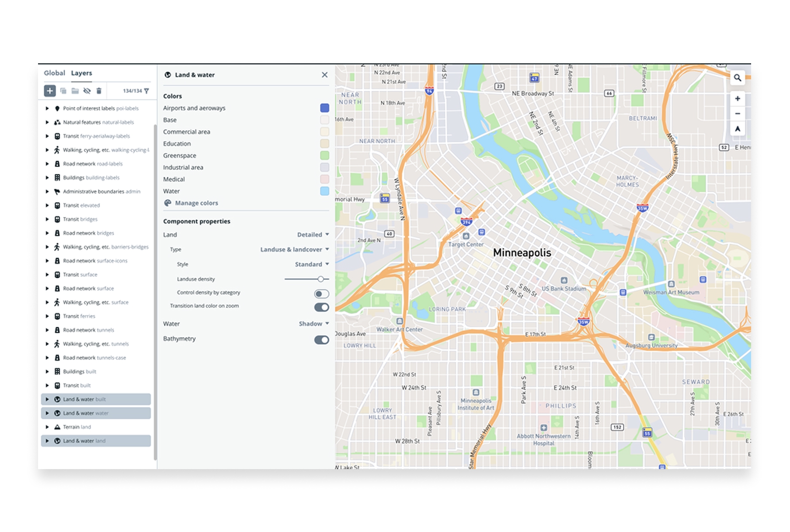Click the Water color swatch
The height and width of the screenshot is (532, 790).
point(324,191)
